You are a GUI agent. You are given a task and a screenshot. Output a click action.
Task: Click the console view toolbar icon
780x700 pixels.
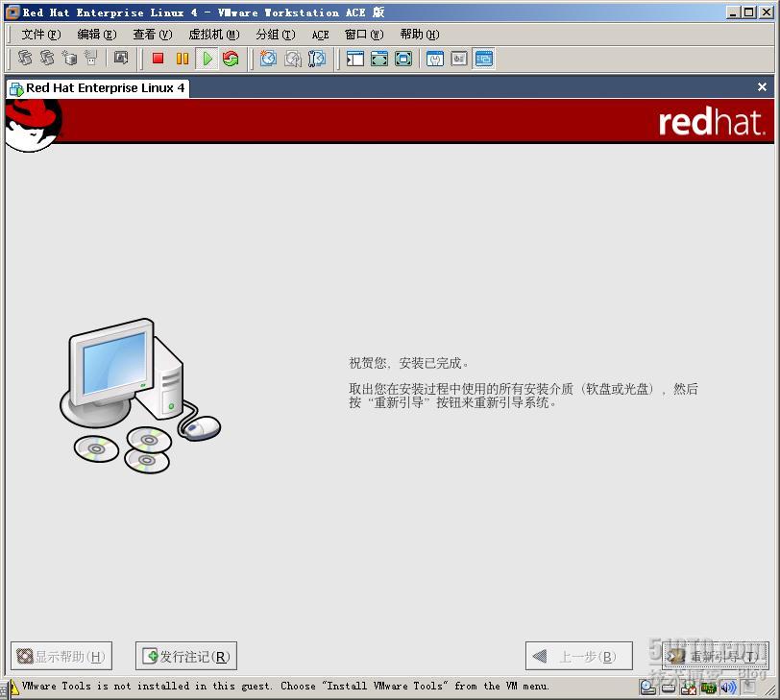483,59
